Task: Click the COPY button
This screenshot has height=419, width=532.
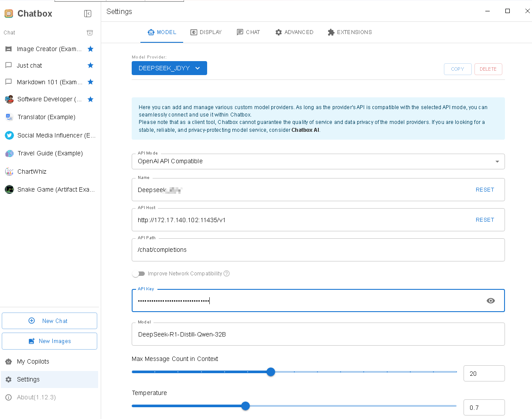Action: click(x=457, y=69)
